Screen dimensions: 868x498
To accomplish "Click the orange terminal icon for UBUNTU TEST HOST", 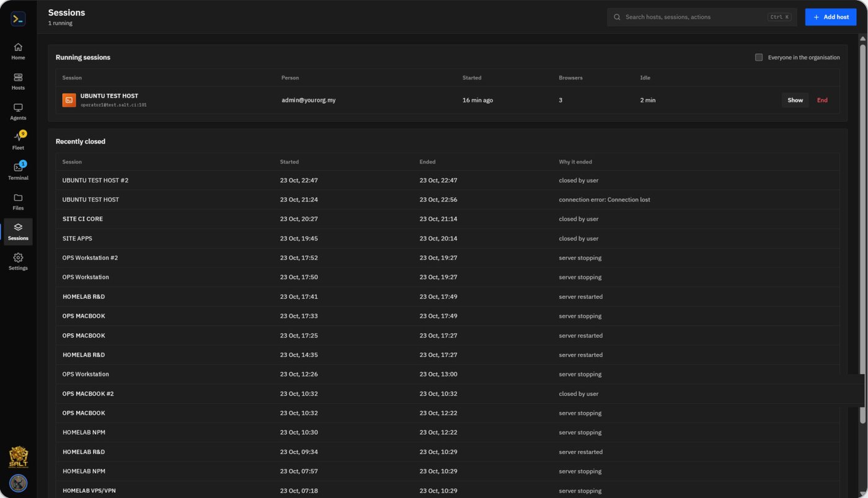I will click(69, 100).
